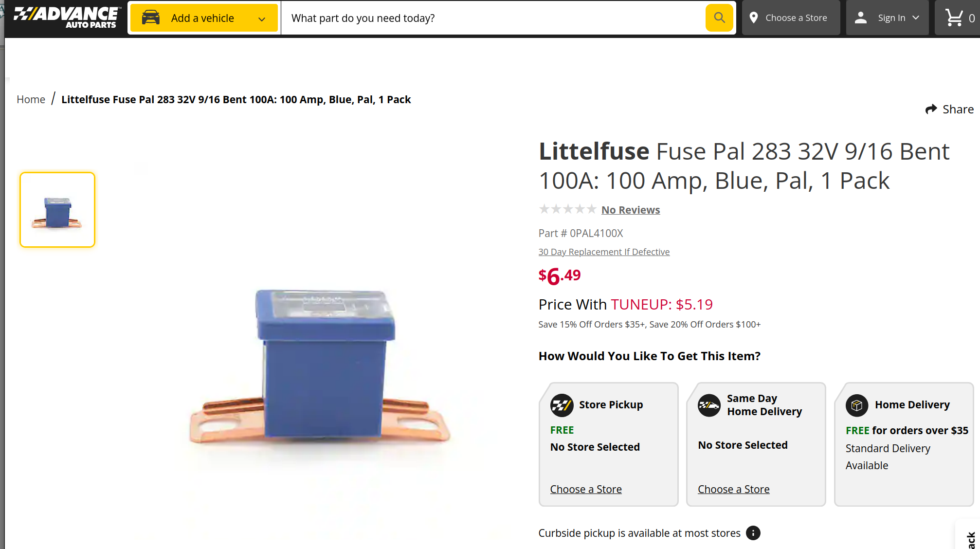
Task: Click the curbside pickup info icon
Action: [753, 533]
